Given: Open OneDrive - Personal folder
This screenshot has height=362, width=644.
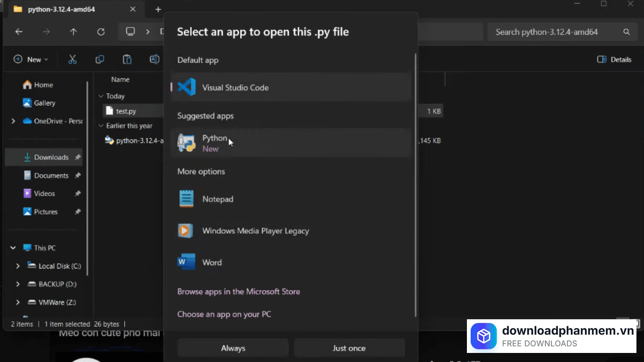Looking at the screenshot, I should (x=52, y=121).
